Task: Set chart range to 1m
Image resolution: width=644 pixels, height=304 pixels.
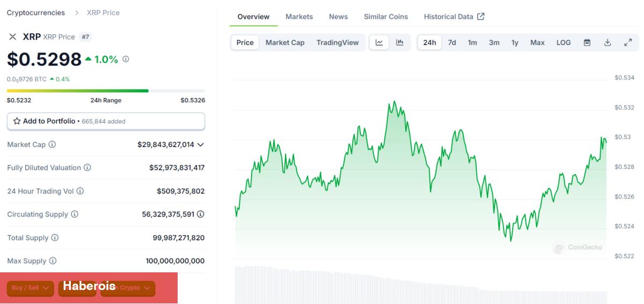Action: 472,42
